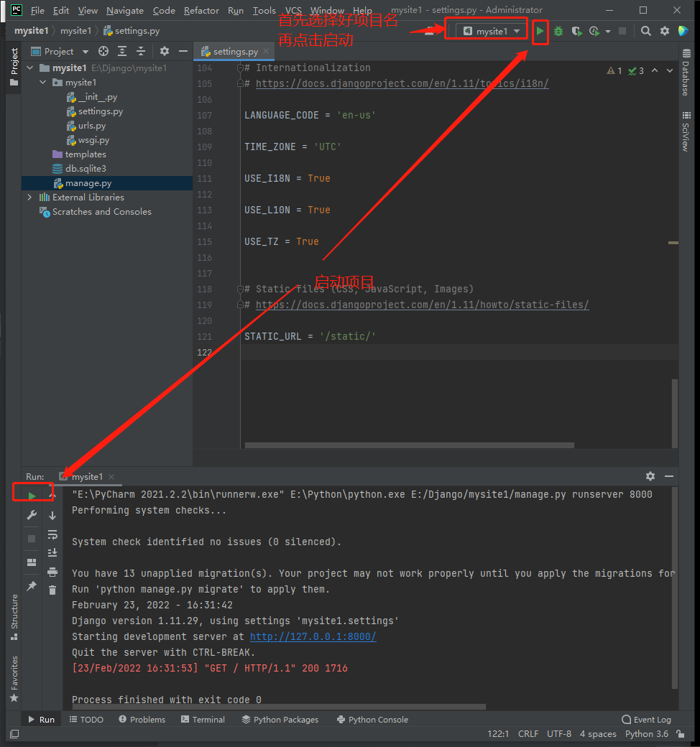Image resolution: width=700 pixels, height=747 pixels.
Task: Open the i18n docs link on line 105
Action: (x=402, y=84)
